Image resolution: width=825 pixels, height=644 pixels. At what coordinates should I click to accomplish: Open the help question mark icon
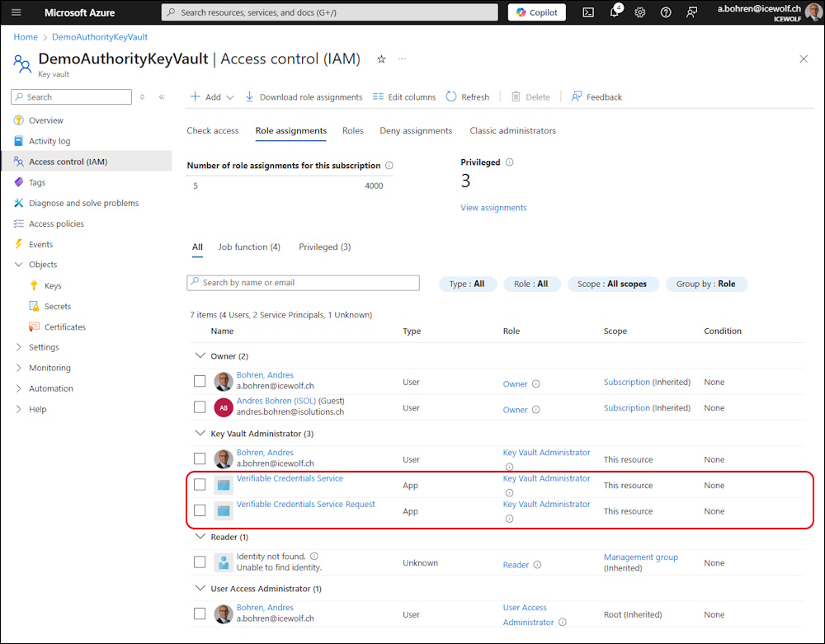click(x=666, y=12)
